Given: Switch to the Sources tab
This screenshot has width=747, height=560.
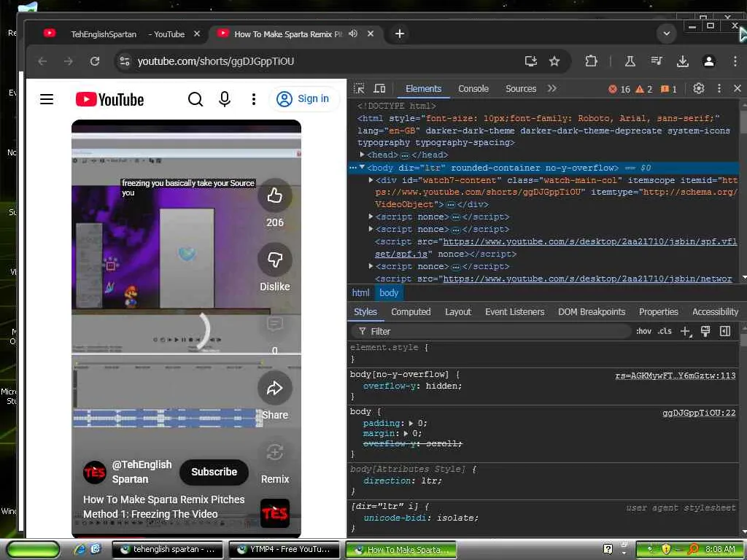Looking at the screenshot, I should [x=521, y=88].
